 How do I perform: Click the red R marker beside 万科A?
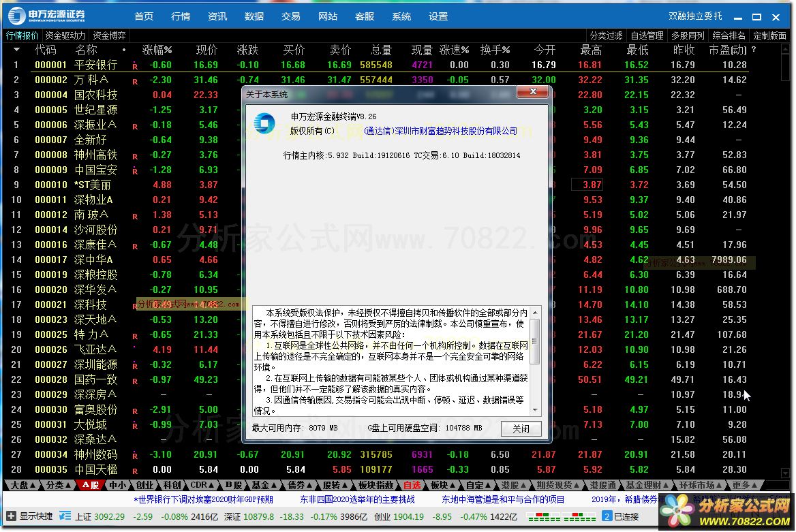[x=135, y=81]
